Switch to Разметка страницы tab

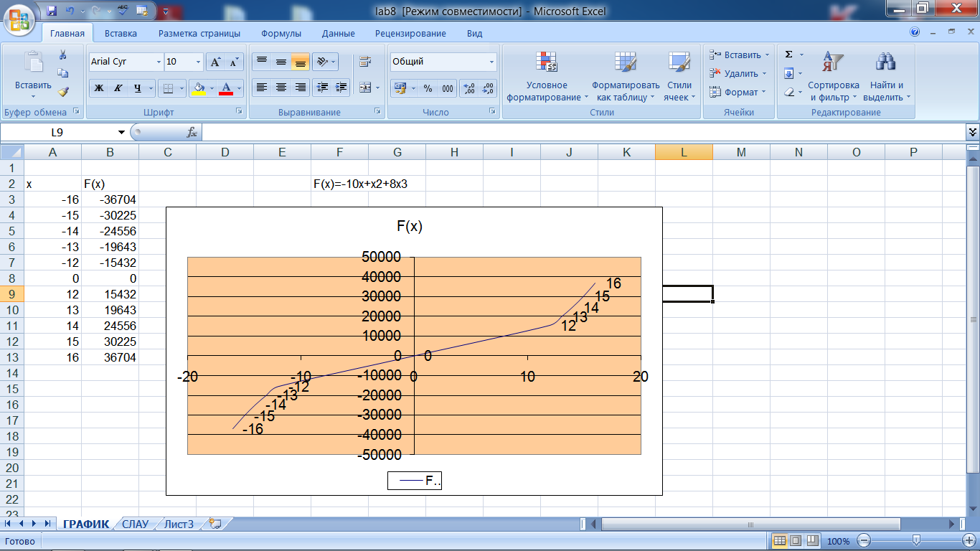[199, 33]
